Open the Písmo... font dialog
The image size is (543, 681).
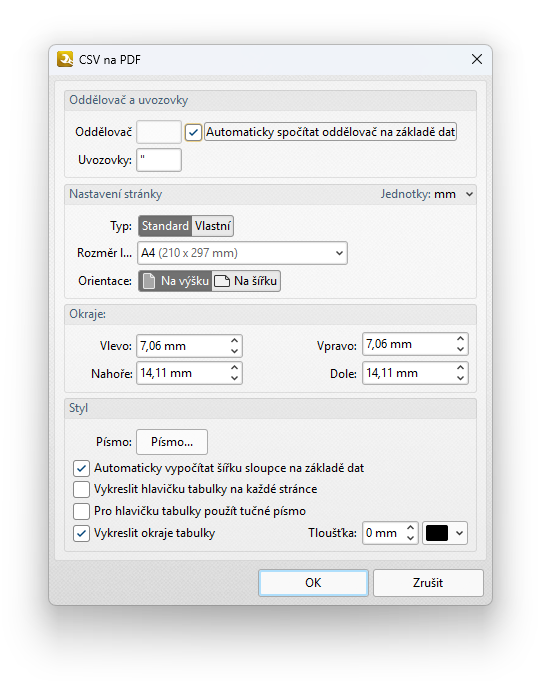[172, 442]
